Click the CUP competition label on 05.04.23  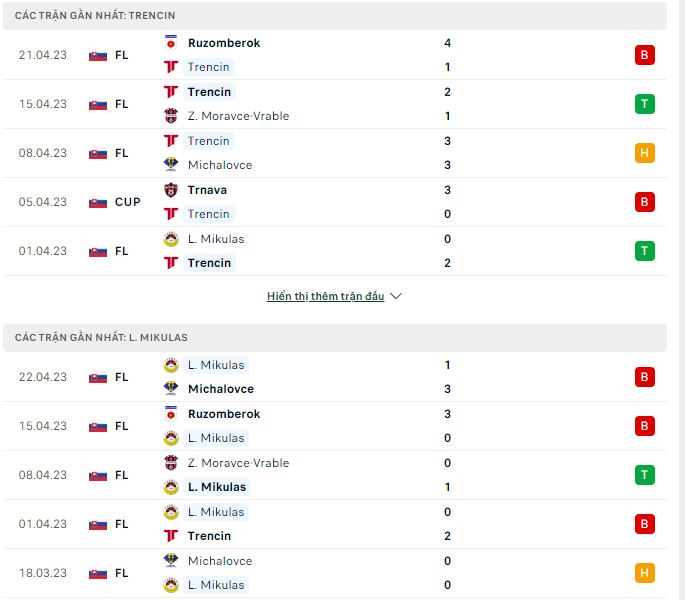pos(127,202)
